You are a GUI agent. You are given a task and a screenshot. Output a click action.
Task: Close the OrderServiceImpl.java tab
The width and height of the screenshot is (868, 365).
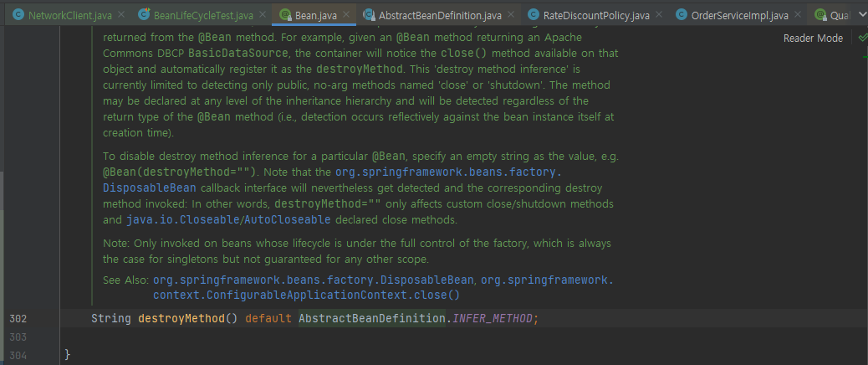tap(798, 15)
